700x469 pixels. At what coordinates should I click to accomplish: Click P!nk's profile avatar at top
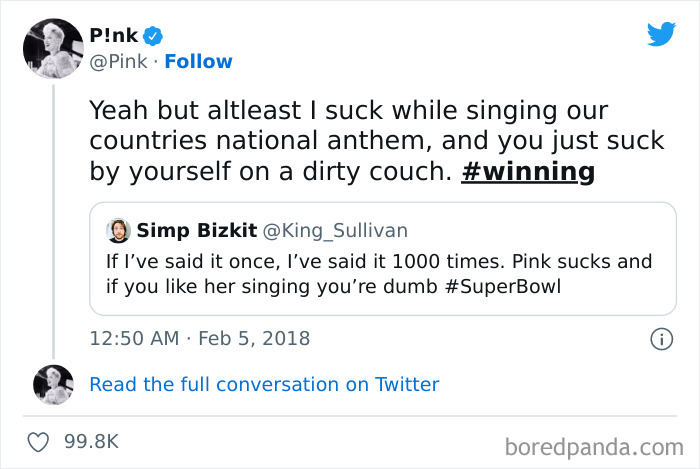pyautogui.click(x=52, y=47)
